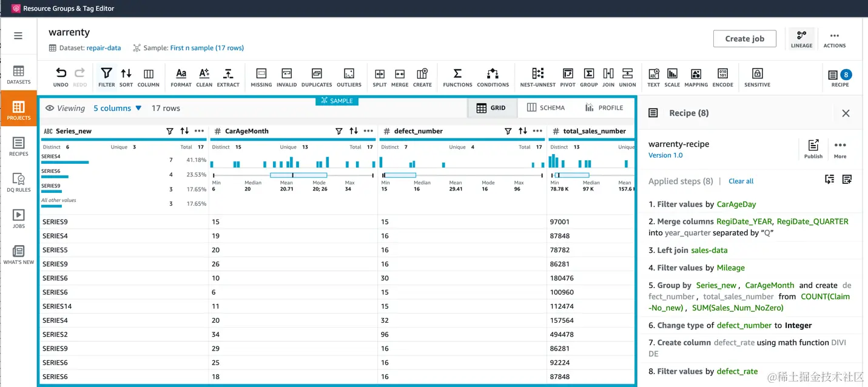
Task: Click the Undo tool
Action: pos(61,77)
